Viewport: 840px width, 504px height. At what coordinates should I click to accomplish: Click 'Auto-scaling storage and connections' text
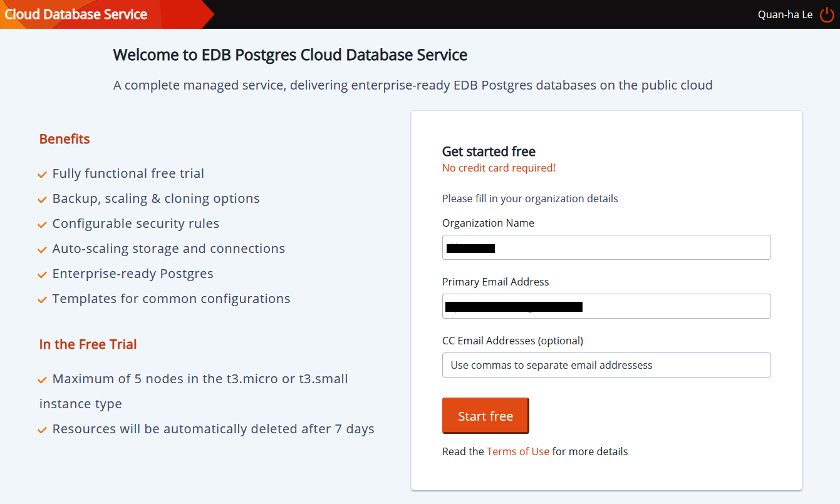click(x=169, y=249)
